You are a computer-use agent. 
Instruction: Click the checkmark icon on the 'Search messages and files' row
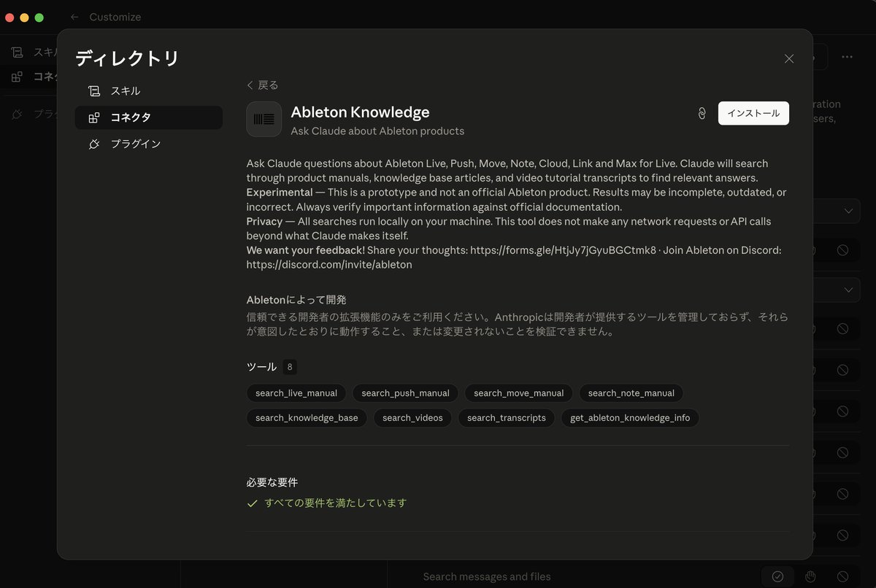[x=777, y=576]
